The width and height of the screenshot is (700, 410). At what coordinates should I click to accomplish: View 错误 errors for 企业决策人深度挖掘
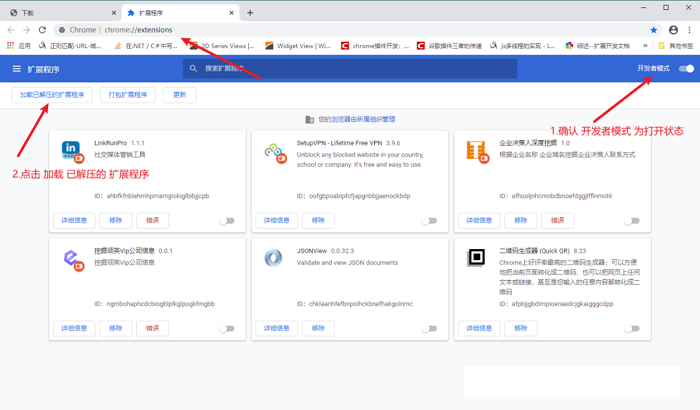(x=558, y=220)
